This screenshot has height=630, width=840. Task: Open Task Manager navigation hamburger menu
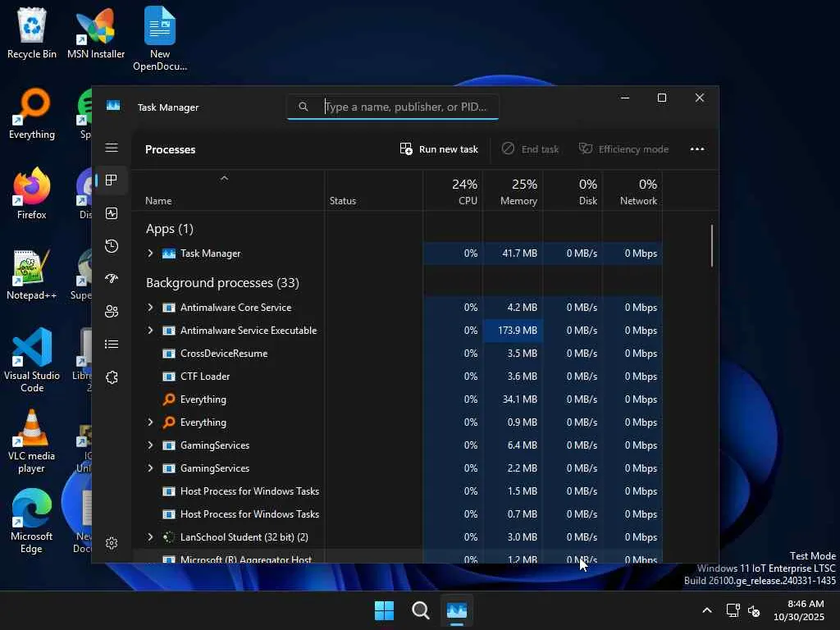[x=112, y=148]
